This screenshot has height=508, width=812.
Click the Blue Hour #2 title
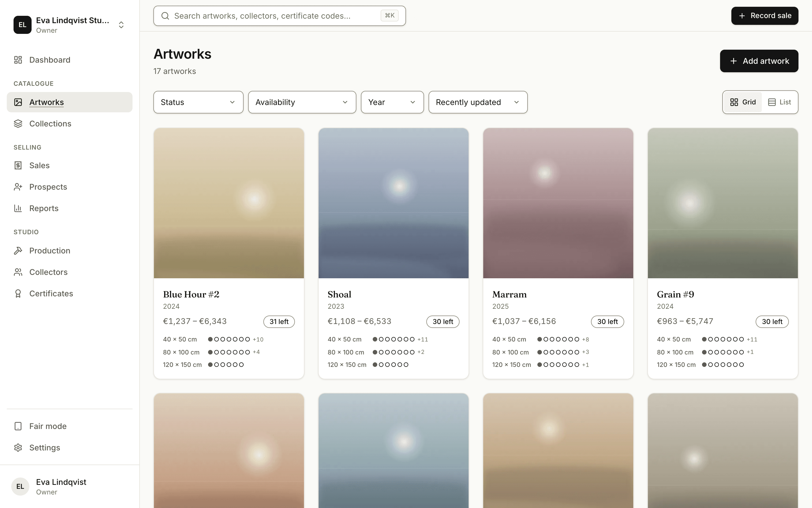191,294
